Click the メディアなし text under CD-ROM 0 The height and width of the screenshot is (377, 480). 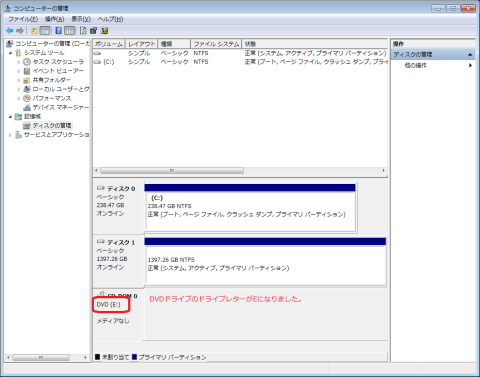click(x=113, y=321)
